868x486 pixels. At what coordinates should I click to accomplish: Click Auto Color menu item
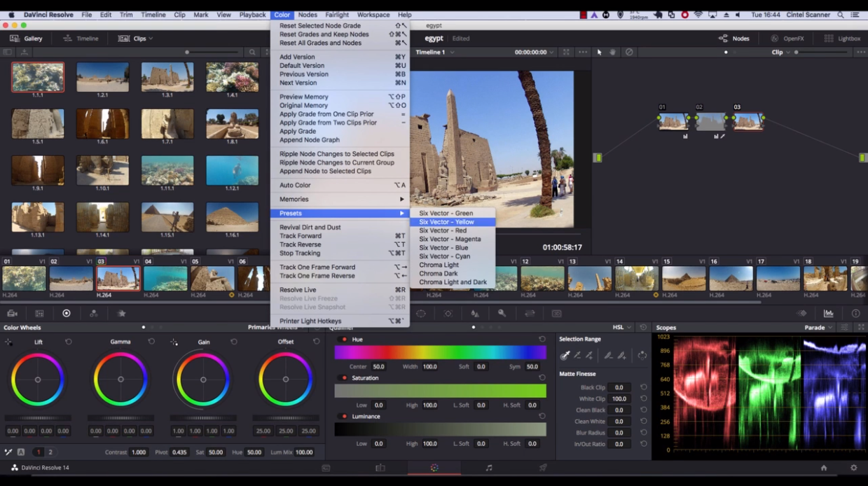tap(340, 186)
